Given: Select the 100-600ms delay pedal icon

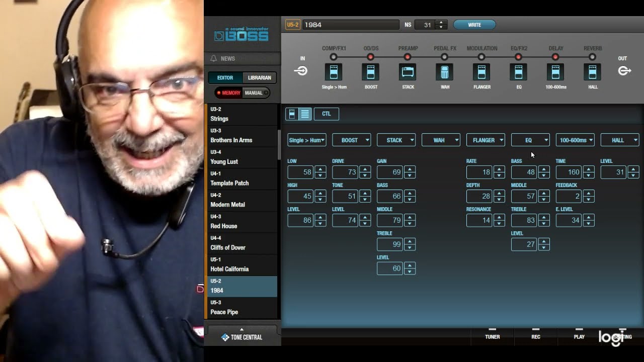Looking at the screenshot, I should pos(555,72).
